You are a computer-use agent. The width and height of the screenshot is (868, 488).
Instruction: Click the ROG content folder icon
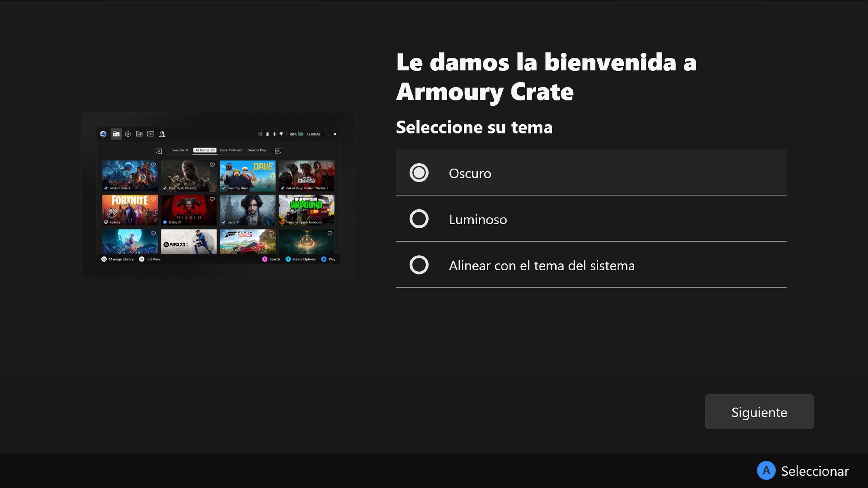pyautogui.click(x=139, y=134)
